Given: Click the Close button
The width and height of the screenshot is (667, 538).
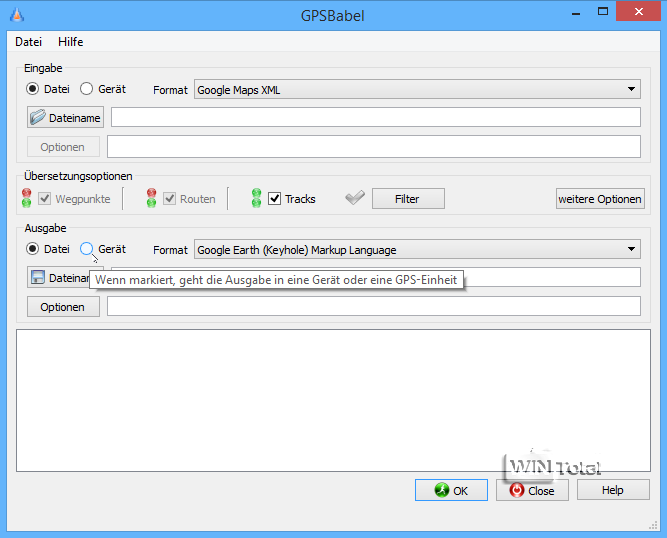Looking at the screenshot, I should coord(532,490).
